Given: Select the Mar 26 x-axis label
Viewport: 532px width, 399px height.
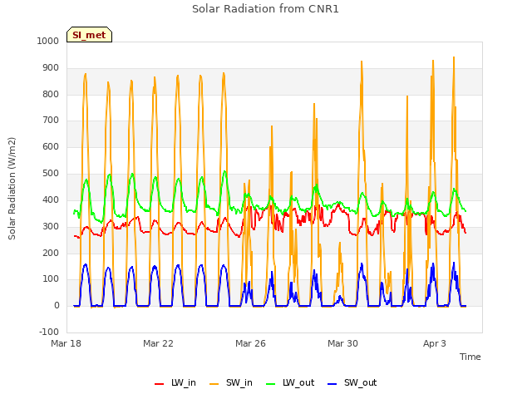Looking at the screenshot, I should click(x=250, y=343).
